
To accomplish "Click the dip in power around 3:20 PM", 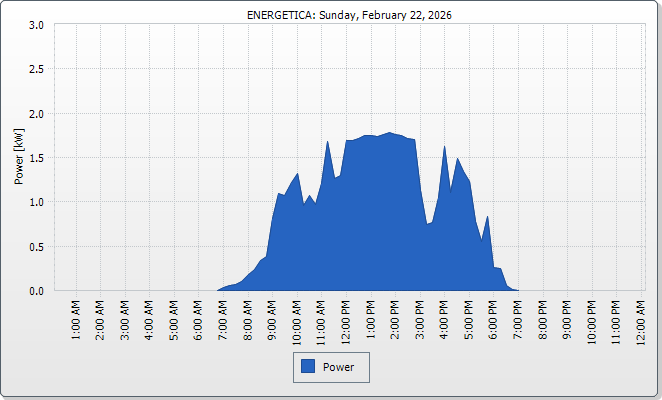I will (x=427, y=224).
